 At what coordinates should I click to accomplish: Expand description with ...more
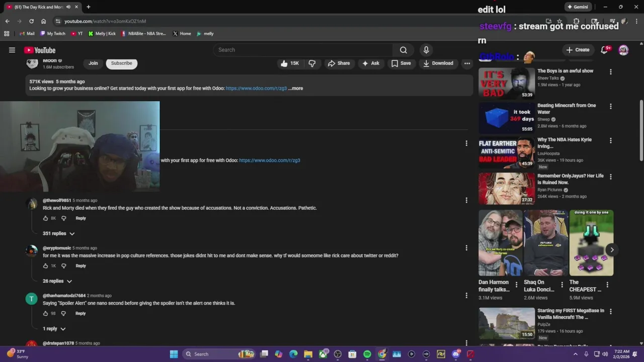[296, 88]
